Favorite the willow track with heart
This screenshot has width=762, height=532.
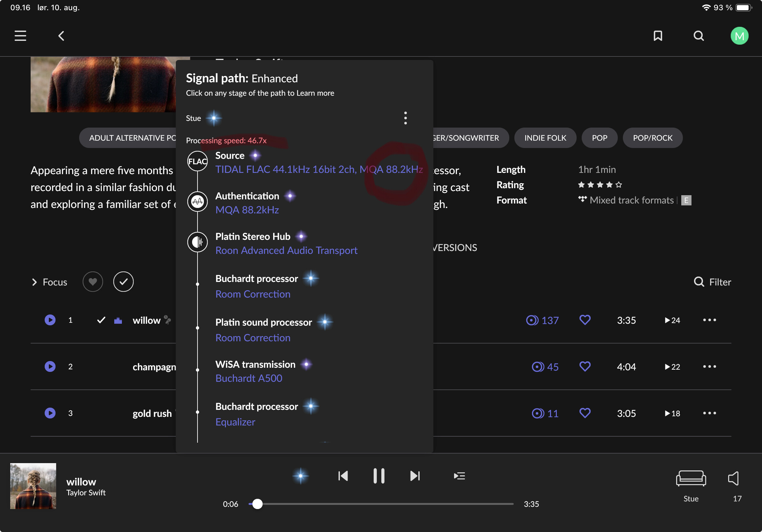(585, 320)
